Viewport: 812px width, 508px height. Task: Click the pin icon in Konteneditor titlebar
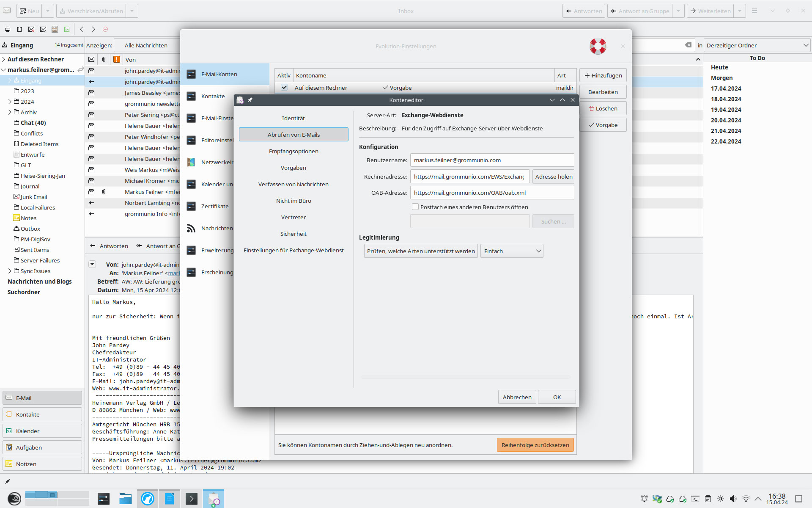[x=250, y=100]
